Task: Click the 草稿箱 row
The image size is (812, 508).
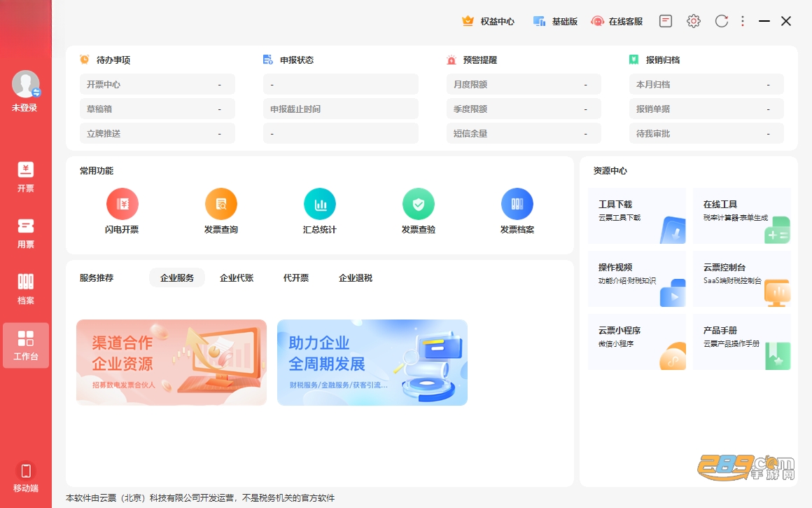Action: point(157,109)
